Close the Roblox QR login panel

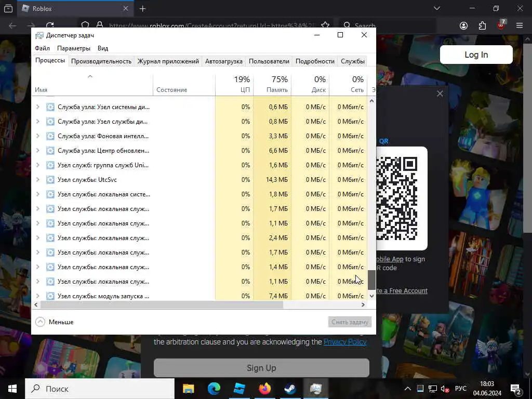point(440,94)
